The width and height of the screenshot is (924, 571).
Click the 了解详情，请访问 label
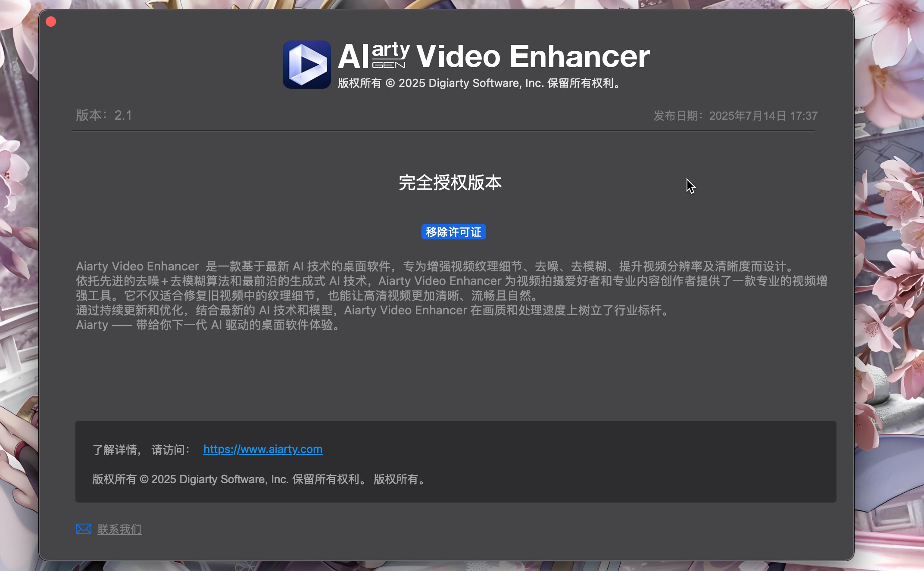141,450
